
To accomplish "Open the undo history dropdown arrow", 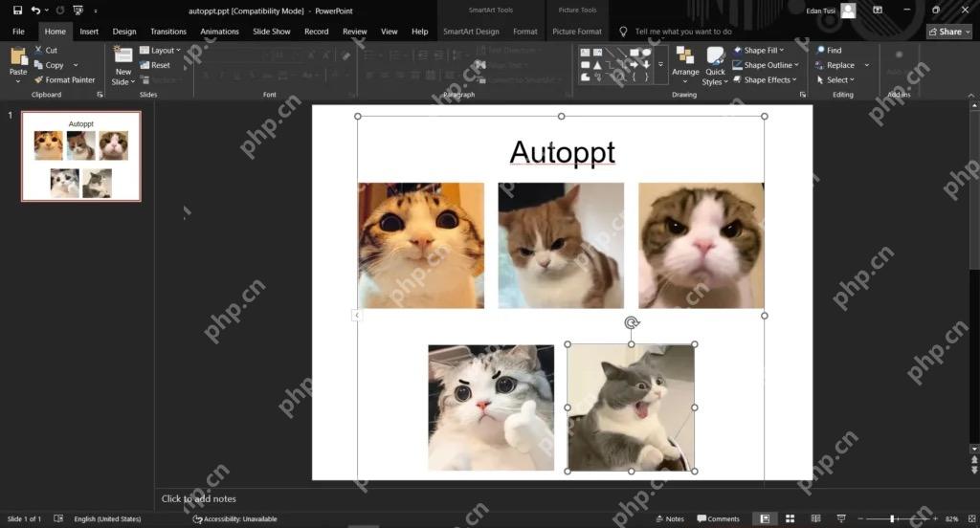I will [46, 11].
